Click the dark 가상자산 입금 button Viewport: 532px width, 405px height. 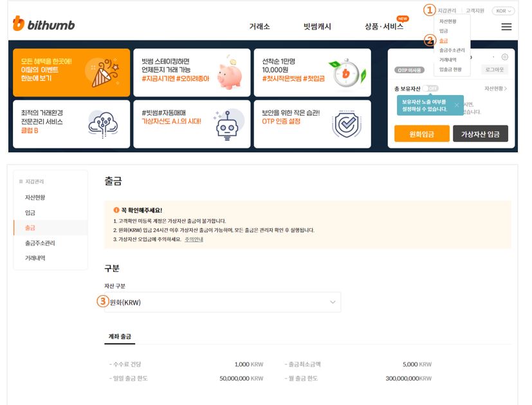click(x=481, y=134)
